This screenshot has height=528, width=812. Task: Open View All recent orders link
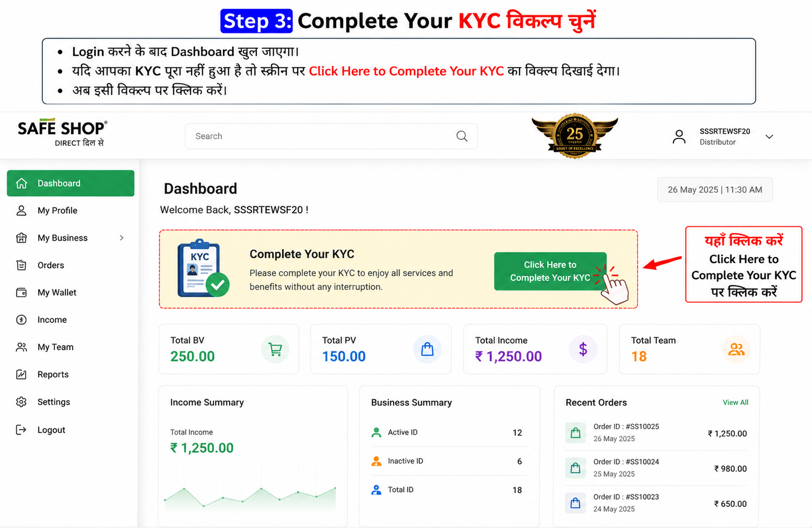pyautogui.click(x=735, y=402)
